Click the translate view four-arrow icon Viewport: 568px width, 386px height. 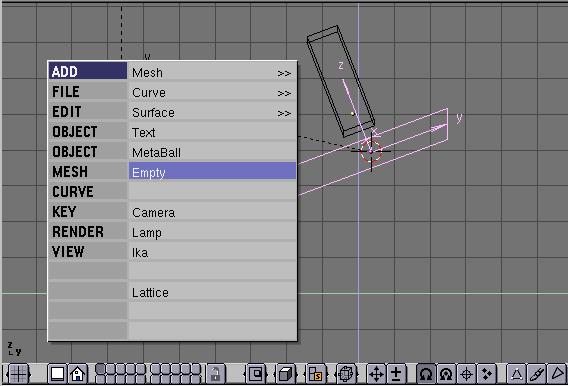point(376,373)
